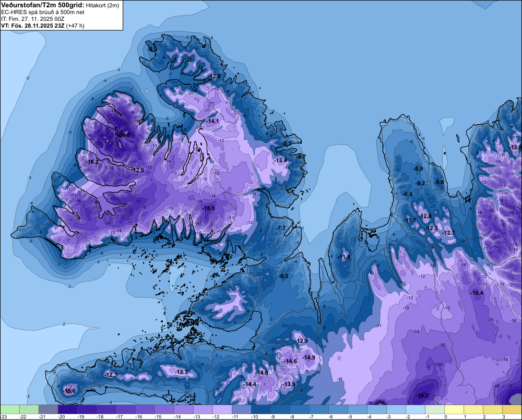The image size is (522, 420).
Task: Click the -12.8 temperature value
Action: pyautogui.click(x=425, y=216)
